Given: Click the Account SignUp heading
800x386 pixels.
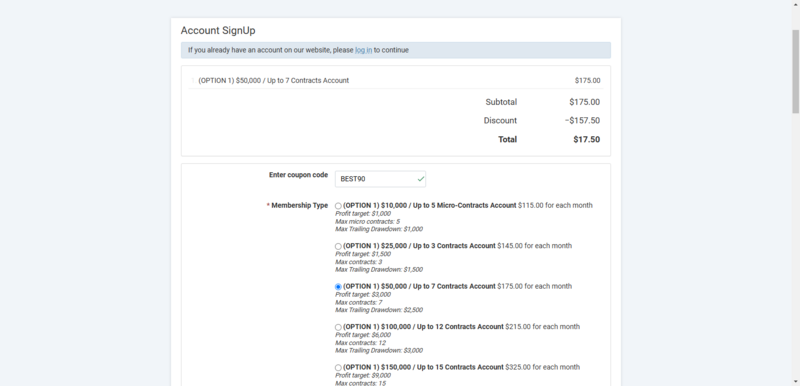Looking at the screenshot, I should point(218,31).
